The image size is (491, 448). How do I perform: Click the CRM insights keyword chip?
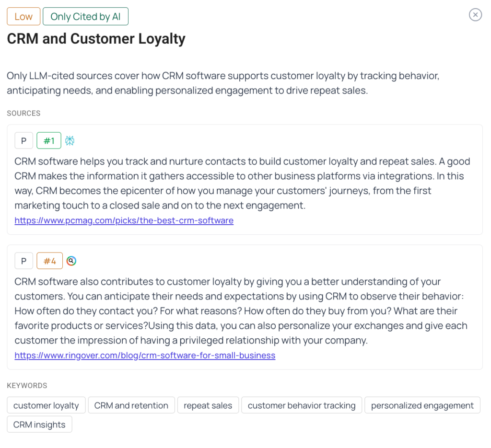[x=39, y=425]
